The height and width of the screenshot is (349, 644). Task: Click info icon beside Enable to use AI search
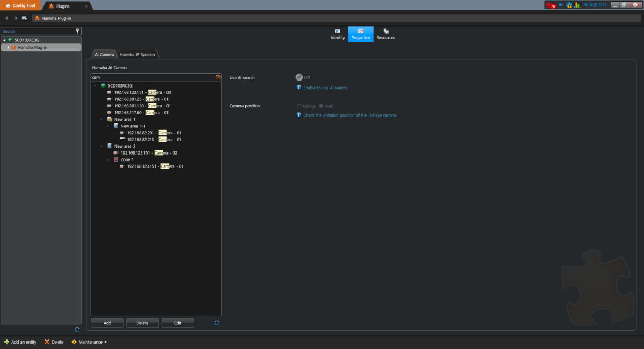click(299, 87)
